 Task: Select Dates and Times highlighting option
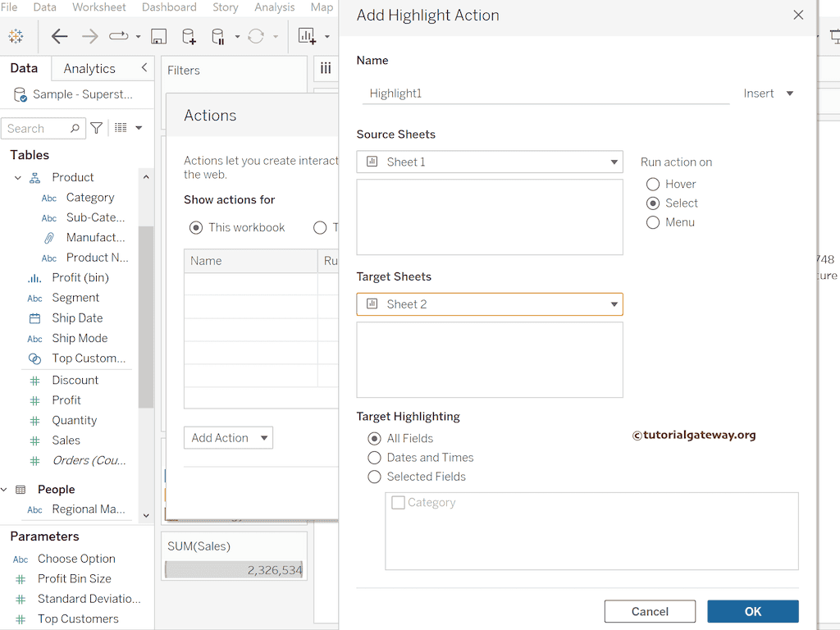[x=374, y=458]
